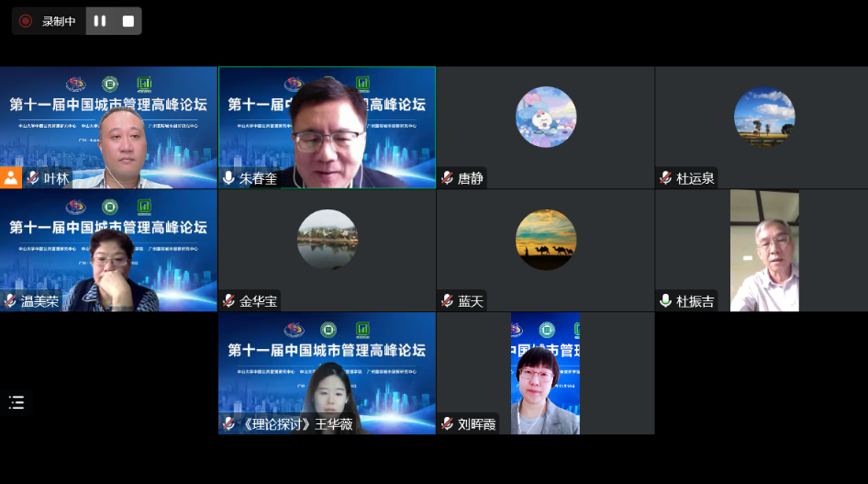The image size is (868, 484).
Task: Click 叶林's muted microphone icon
Action: (x=33, y=178)
